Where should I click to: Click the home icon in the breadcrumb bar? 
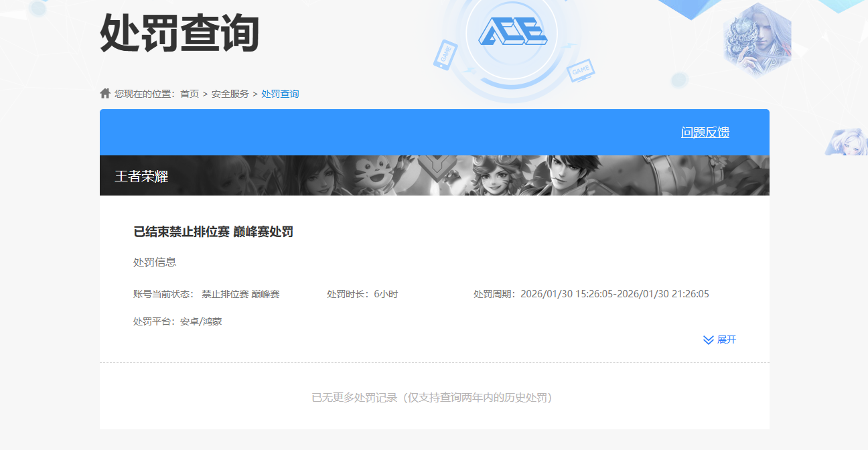(x=105, y=93)
